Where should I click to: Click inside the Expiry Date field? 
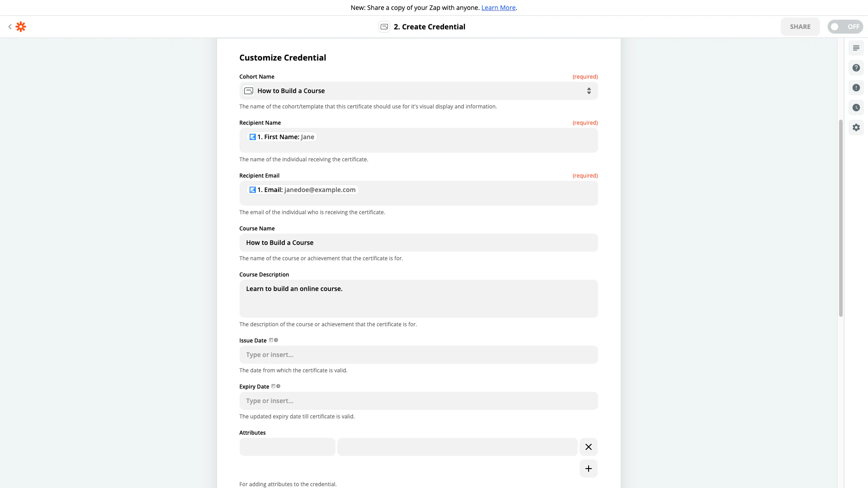(418, 401)
